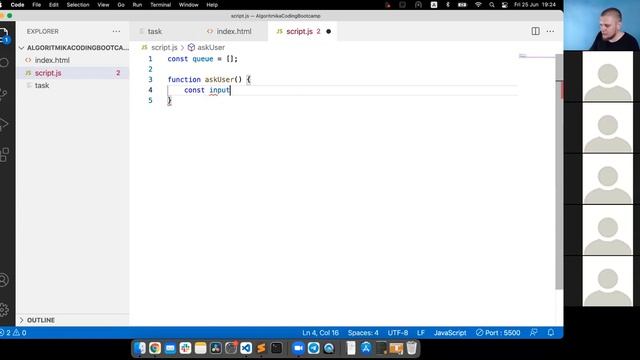Open task file in Explorer tree
This screenshot has width=640, height=360.
pos(73,85)
